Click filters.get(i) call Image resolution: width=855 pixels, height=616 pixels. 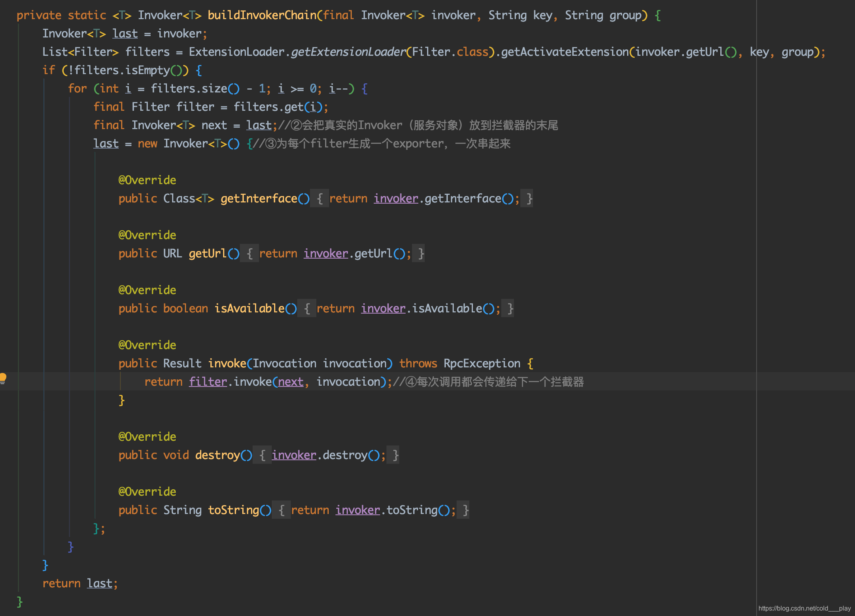[278, 107]
